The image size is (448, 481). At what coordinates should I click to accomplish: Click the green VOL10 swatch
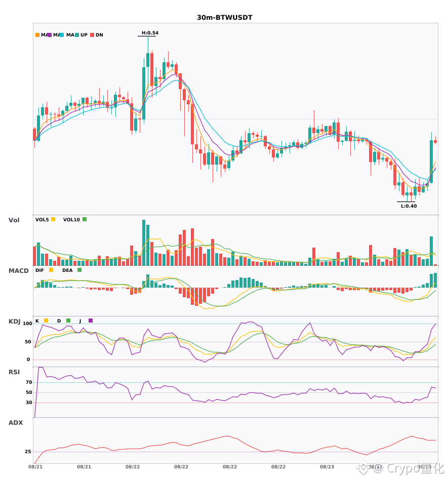click(x=85, y=219)
